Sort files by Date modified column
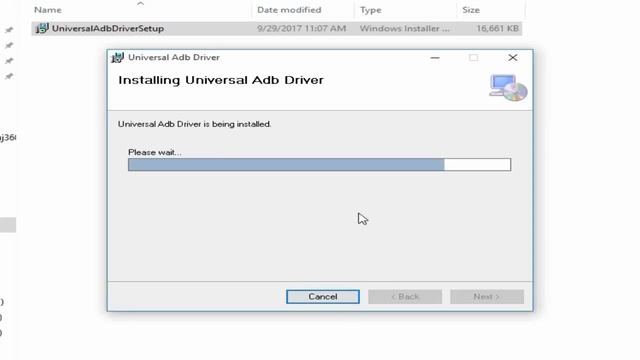Screen dimensions: 640x360 (289, 10)
